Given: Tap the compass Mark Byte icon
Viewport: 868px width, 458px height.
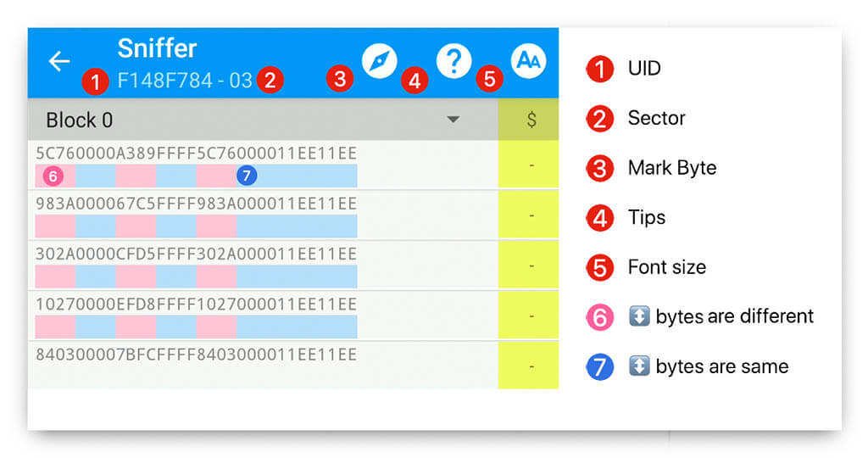Looking at the screenshot, I should 379,61.
